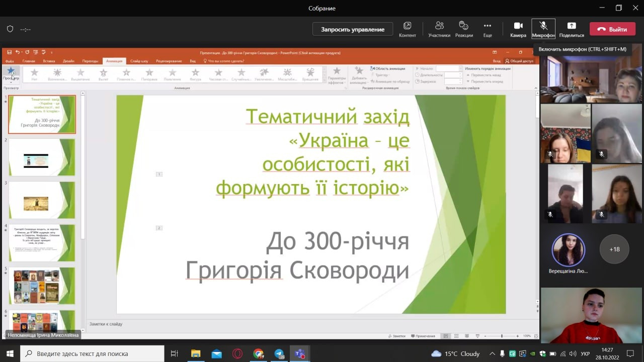Click the Поделиться share screen button
The height and width of the screenshot is (362, 644).
(572, 29)
